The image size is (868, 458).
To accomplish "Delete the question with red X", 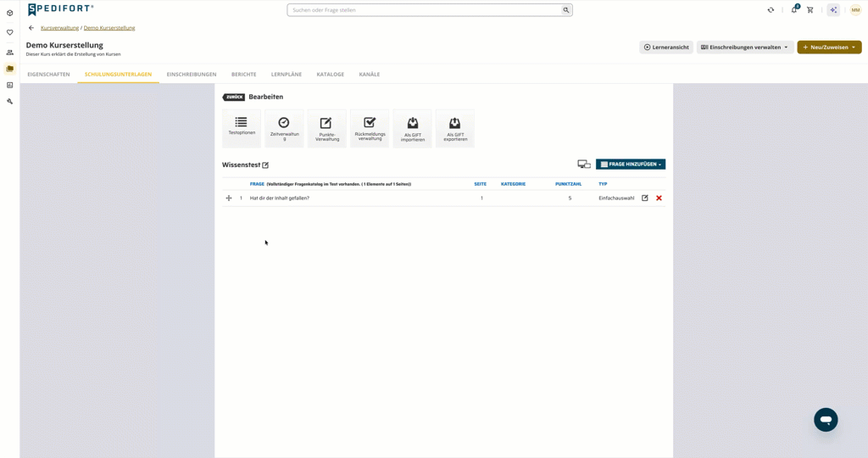I will pos(659,198).
